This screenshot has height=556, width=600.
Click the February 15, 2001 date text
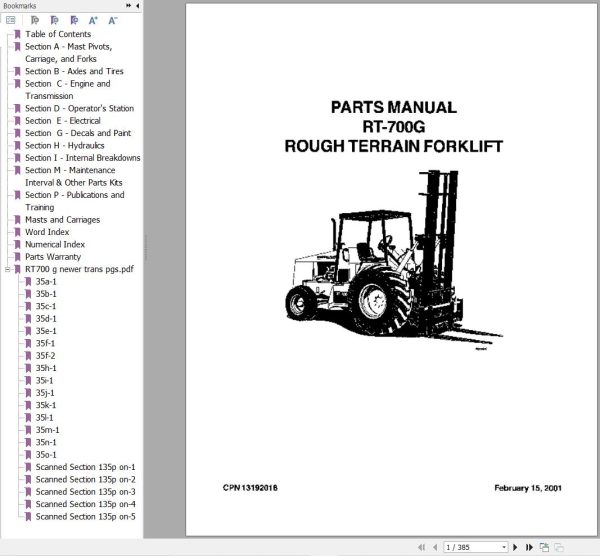[x=528, y=488]
